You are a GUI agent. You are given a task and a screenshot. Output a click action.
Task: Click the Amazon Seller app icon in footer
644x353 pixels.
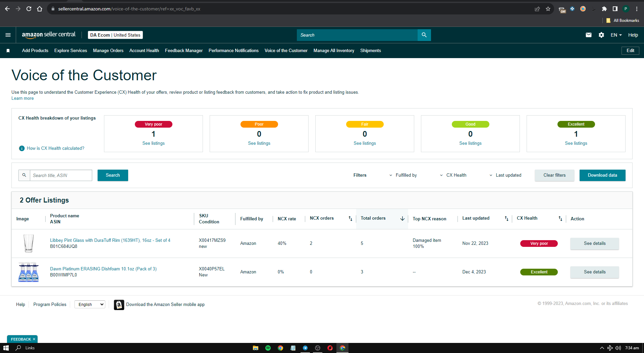point(119,305)
